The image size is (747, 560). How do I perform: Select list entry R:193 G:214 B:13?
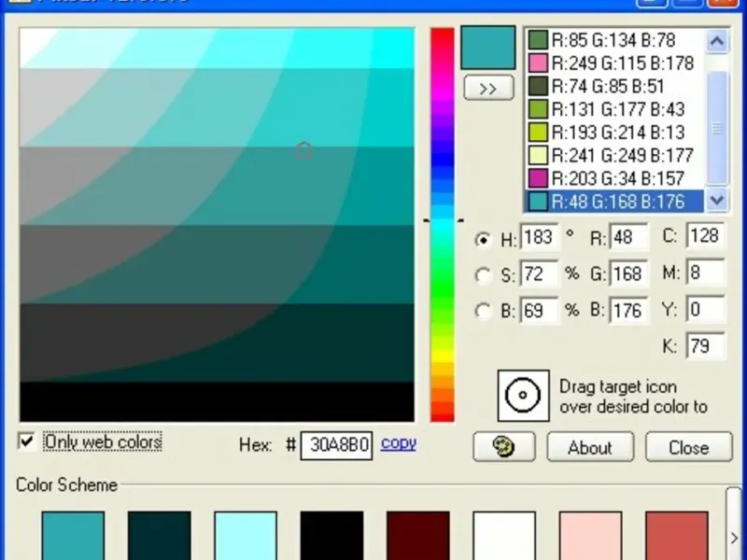614,132
